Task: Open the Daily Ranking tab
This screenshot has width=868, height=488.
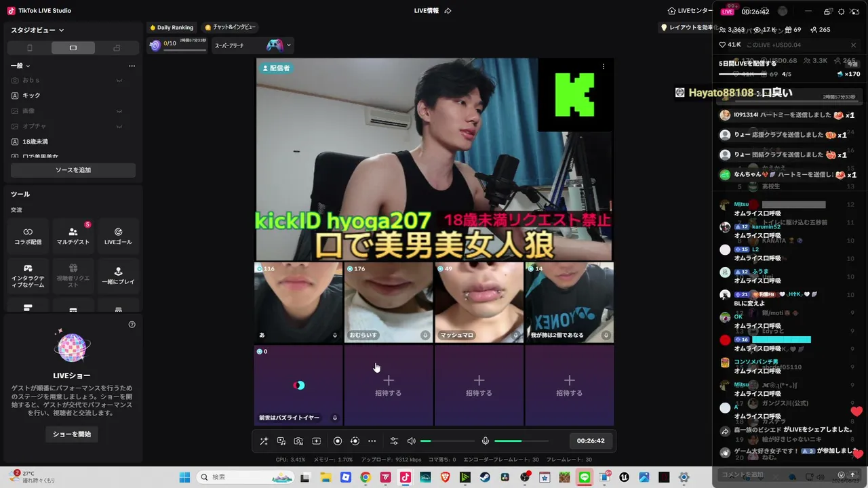Action: 172,28
